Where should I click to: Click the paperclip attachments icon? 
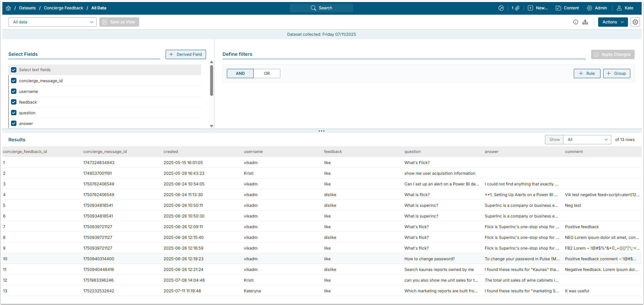click(x=517, y=8)
